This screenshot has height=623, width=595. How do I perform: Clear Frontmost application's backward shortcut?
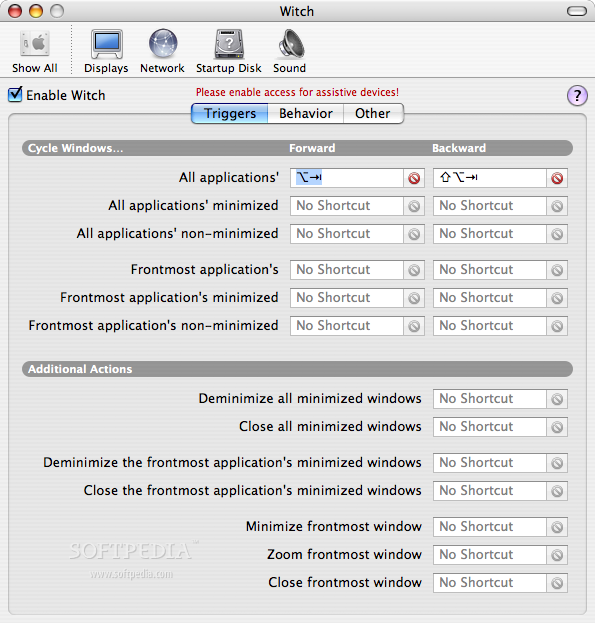coord(557,270)
